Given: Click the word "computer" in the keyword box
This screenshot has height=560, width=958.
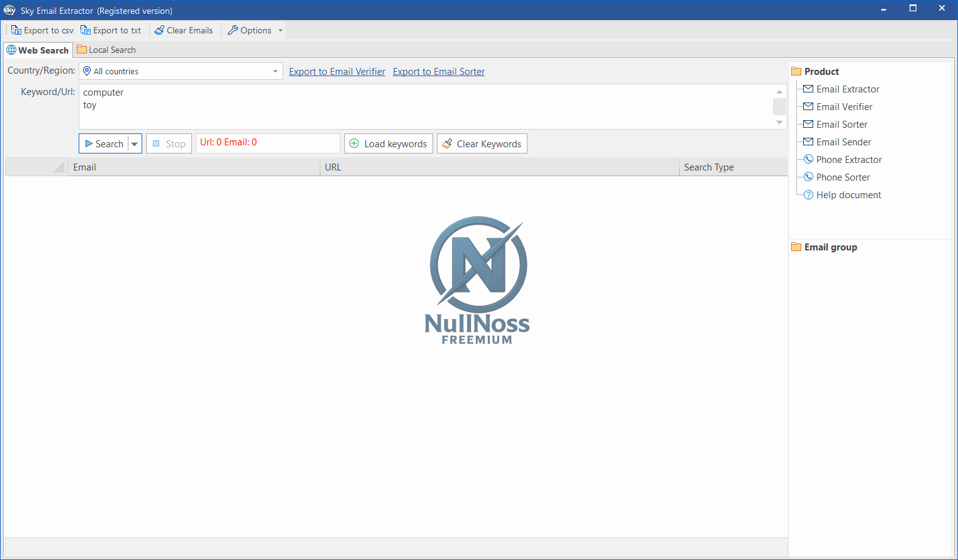Looking at the screenshot, I should 103,92.
